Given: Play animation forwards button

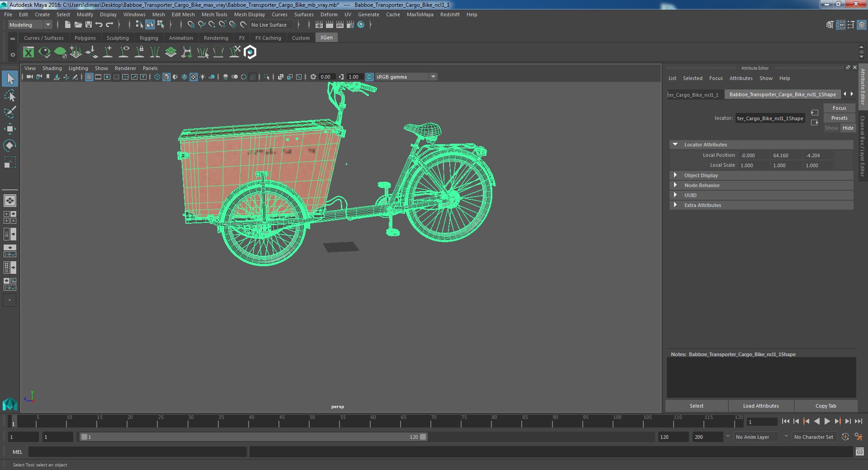Looking at the screenshot, I should click(827, 421).
